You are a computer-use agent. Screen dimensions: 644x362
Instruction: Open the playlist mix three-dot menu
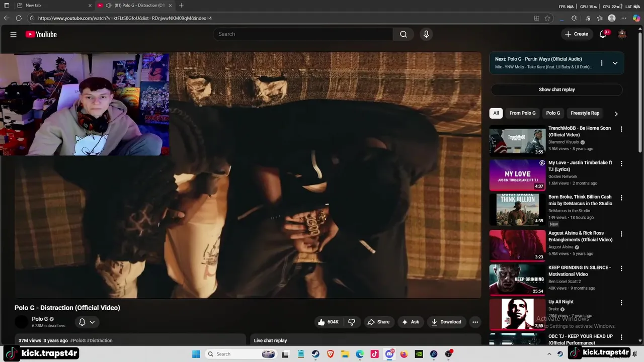pyautogui.click(x=601, y=63)
